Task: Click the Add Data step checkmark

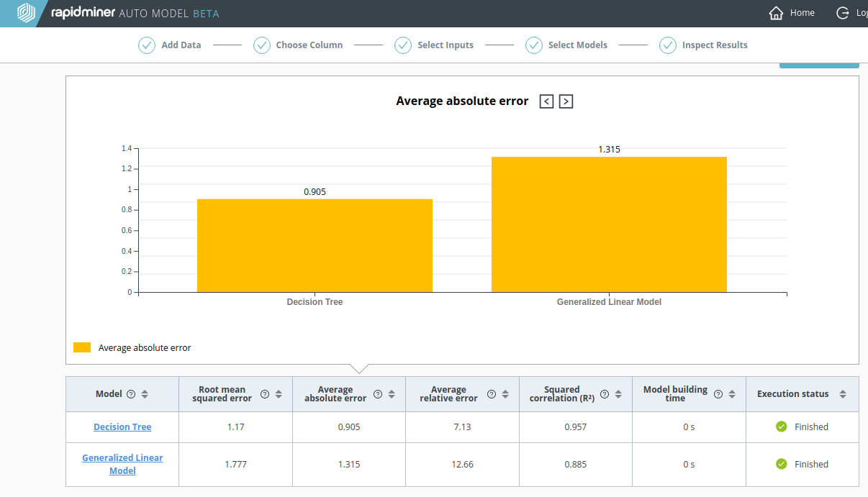Action: [147, 45]
